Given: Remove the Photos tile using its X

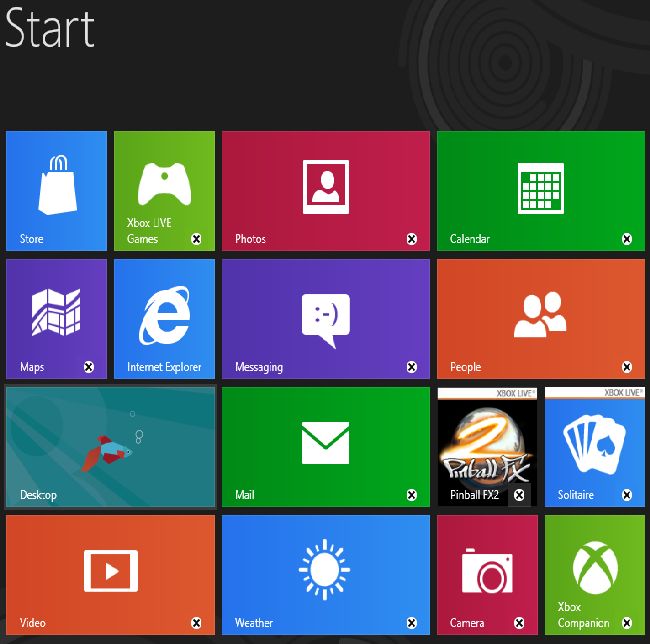Looking at the screenshot, I should point(412,239).
